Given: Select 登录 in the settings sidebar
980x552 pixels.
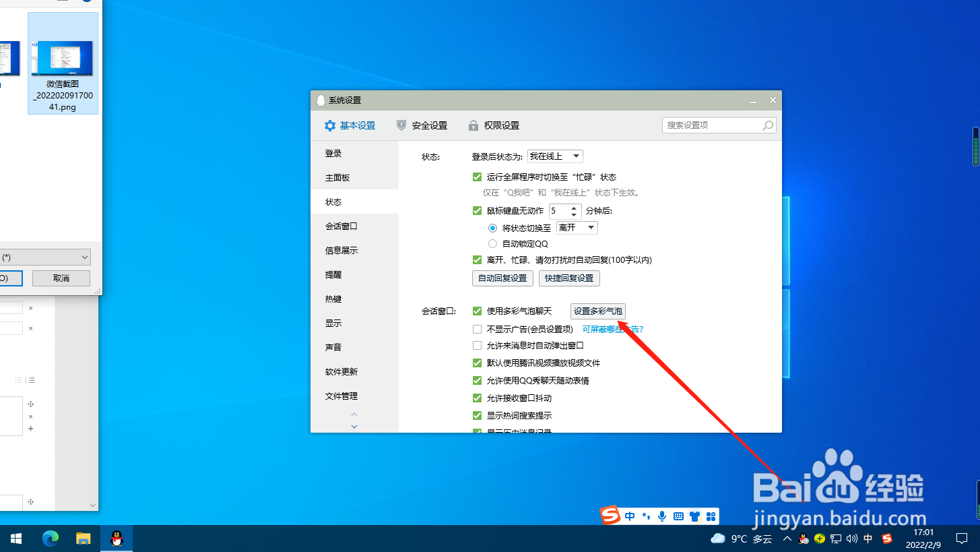Looking at the screenshot, I should point(354,154).
